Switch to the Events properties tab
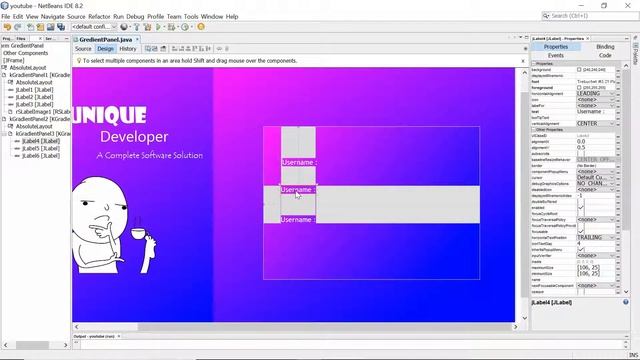 [556, 56]
